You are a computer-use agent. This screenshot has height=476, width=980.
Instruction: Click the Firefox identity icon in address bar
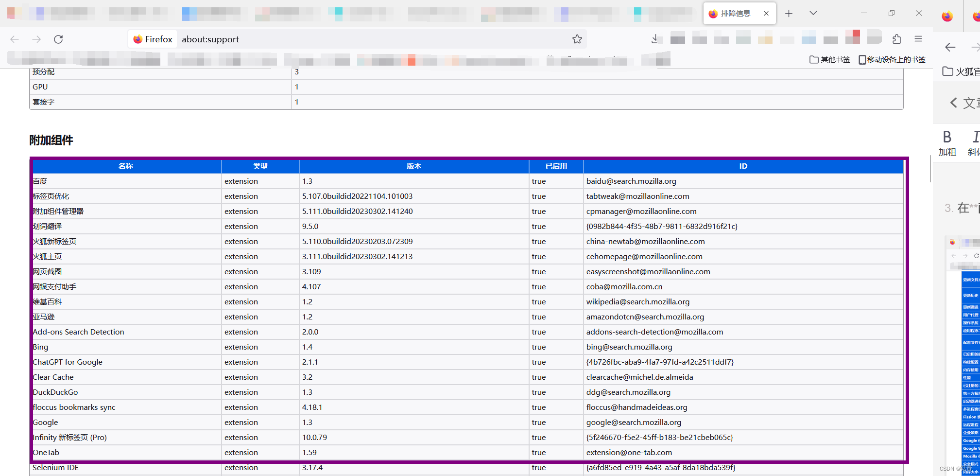click(153, 39)
